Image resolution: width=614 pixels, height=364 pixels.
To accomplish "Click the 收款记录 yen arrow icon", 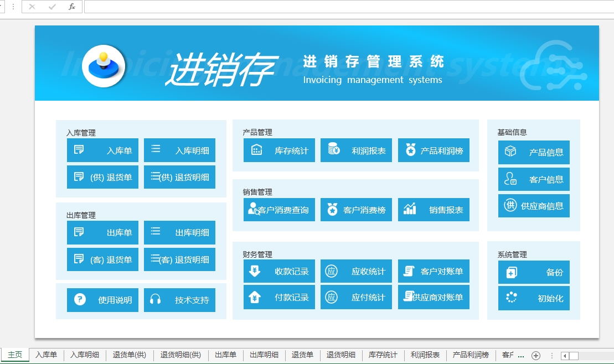I will pos(255,271).
